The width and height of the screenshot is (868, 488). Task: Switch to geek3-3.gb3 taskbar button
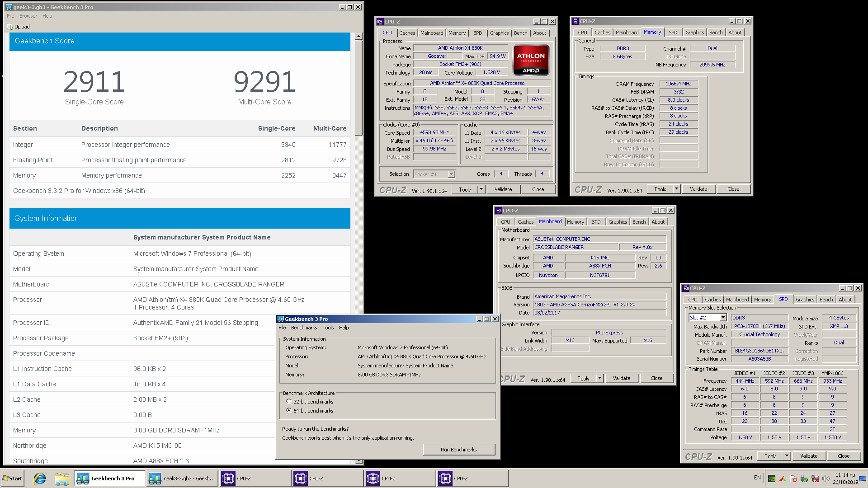pyautogui.click(x=182, y=479)
